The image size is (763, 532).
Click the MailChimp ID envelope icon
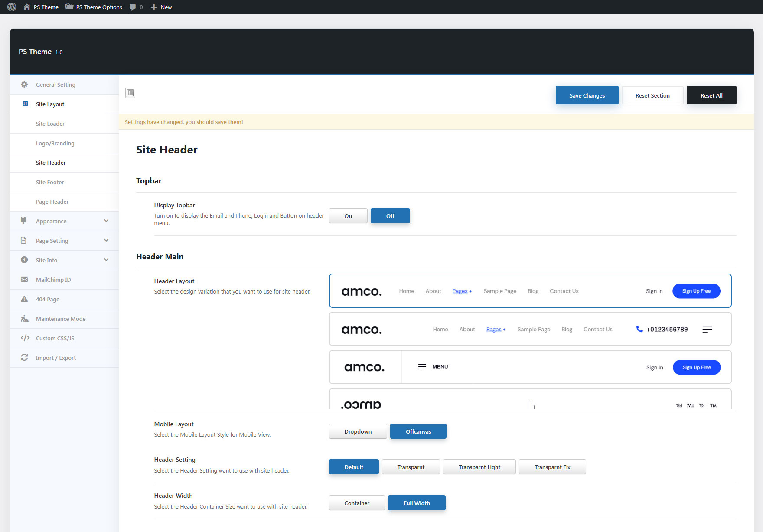pyautogui.click(x=24, y=280)
